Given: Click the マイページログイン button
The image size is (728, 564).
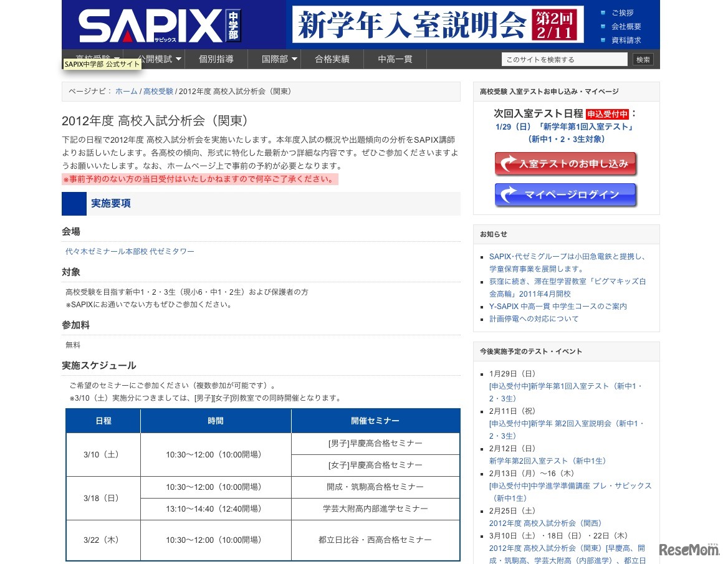Looking at the screenshot, I should click(566, 195).
